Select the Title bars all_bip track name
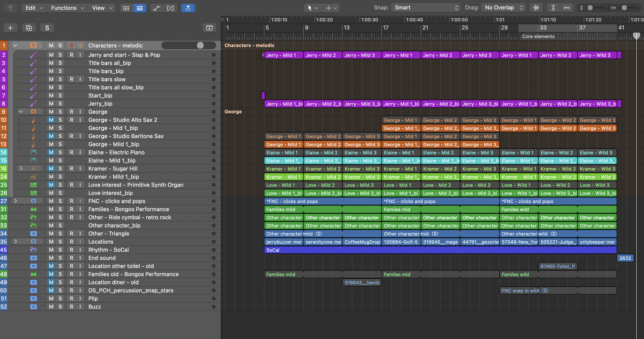Image resolution: width=644 pixels, height=339 pixels. (109, 63)
